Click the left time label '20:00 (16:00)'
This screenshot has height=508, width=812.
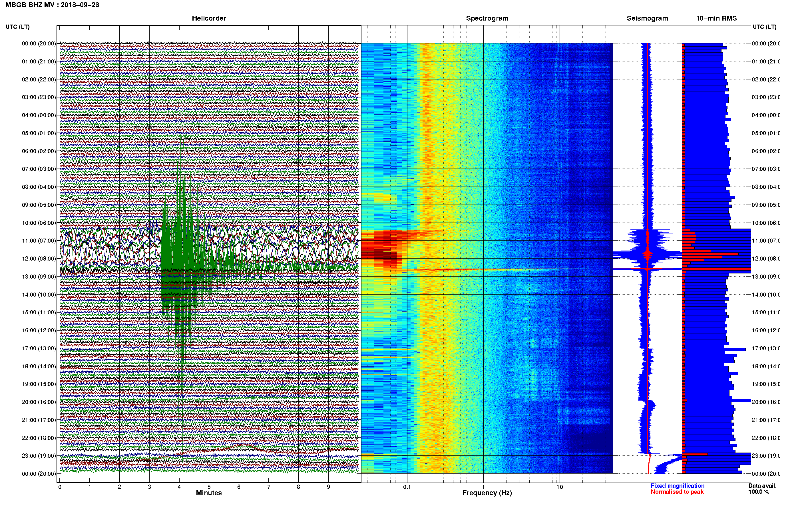[x=39, y=402]
